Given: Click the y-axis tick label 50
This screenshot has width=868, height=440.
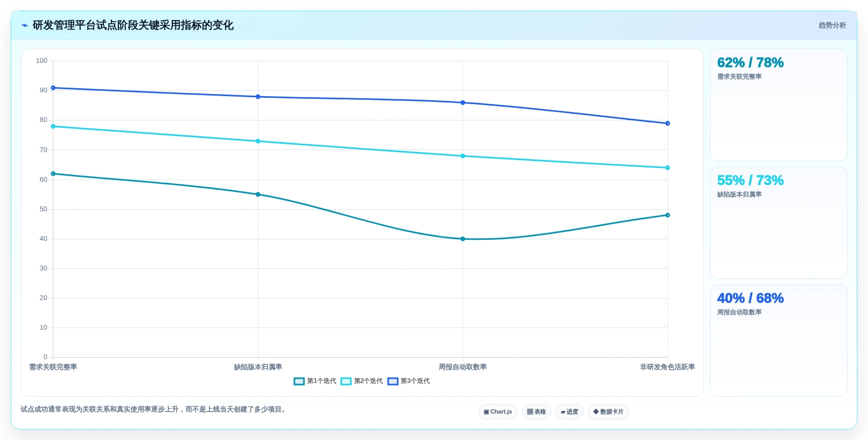Looking at the screenshot, I should pyautogui.click(x=43, y=209).
